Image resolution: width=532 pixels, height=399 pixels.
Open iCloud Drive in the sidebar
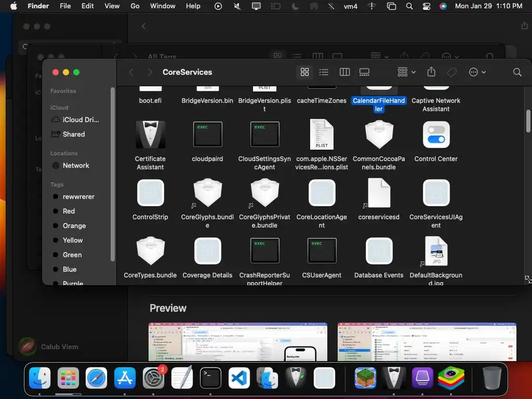(80, 120)
